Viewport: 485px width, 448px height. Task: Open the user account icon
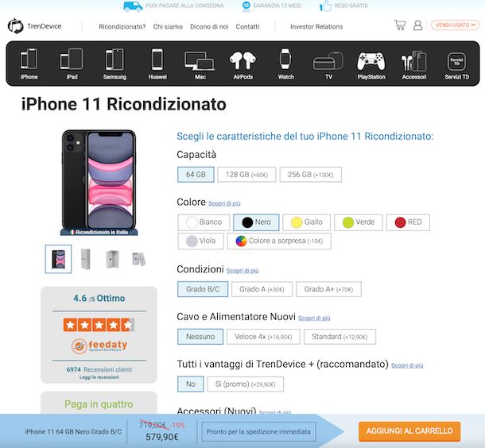click(418, 25)
